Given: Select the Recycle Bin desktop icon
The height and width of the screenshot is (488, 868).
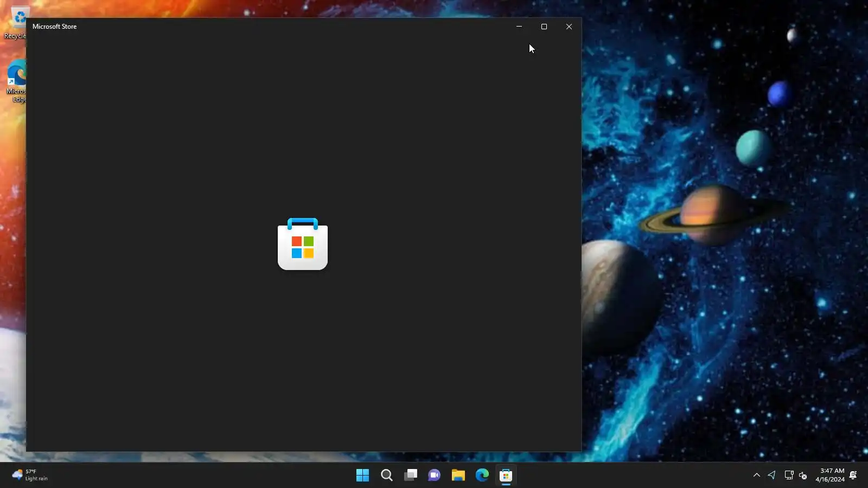Looking at the screenshot, I should pos(15,23).
